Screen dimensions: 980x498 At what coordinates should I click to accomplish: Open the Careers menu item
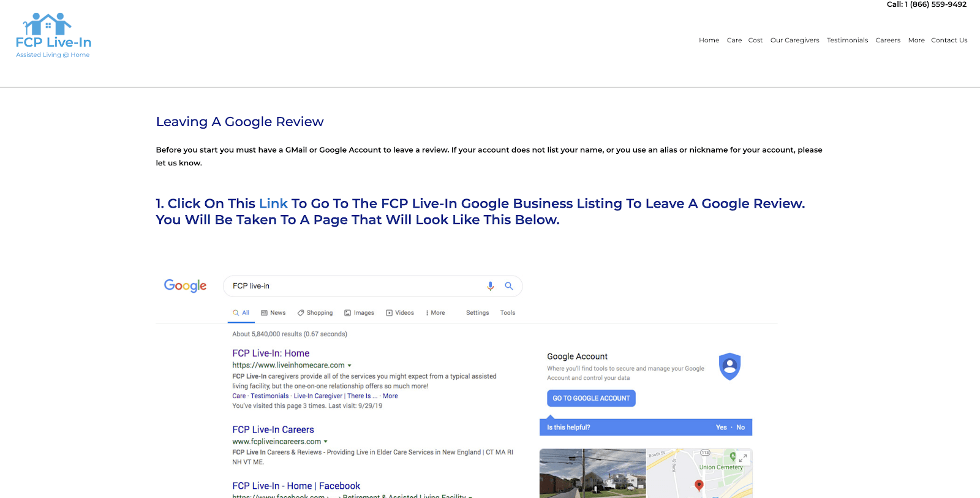888,40
